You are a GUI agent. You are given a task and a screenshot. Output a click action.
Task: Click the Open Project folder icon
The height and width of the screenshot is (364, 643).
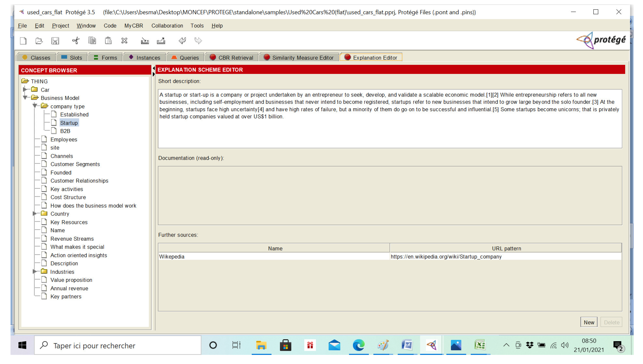(39, 41)
